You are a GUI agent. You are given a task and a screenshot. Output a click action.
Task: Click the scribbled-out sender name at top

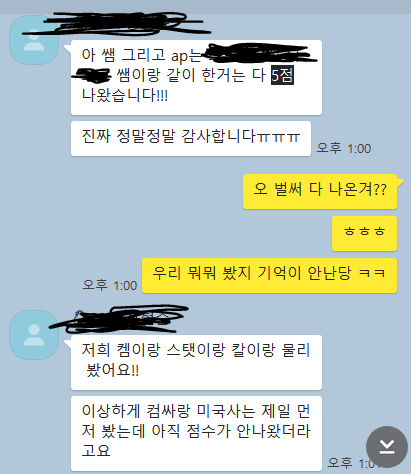click(117, 23)
